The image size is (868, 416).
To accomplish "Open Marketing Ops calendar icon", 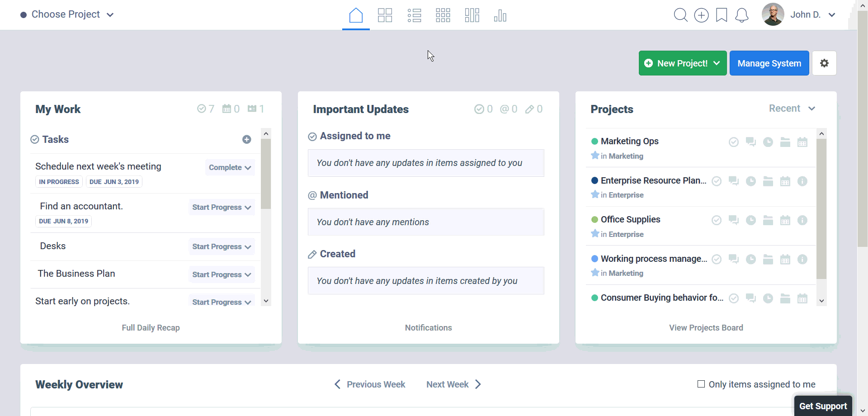I will (x=802, y=142).
